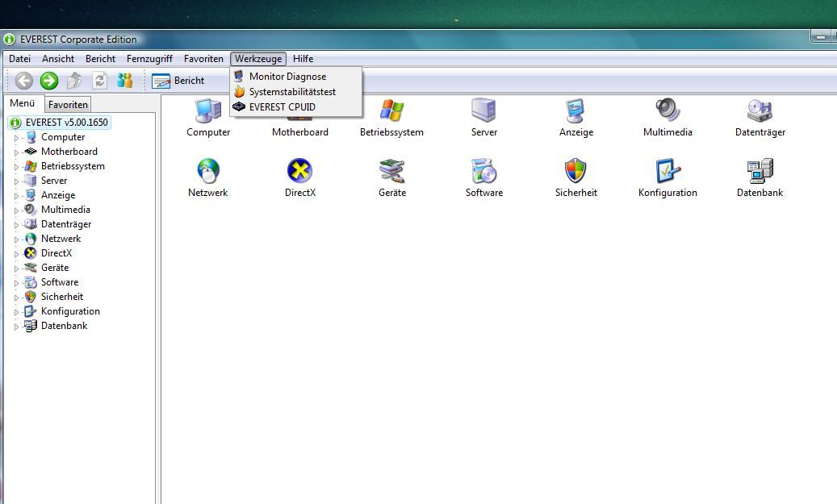Screen dimensions: 837x504
Task: Open the Multimedia speaker icon in main pane
Action: (x=668, y=110)
